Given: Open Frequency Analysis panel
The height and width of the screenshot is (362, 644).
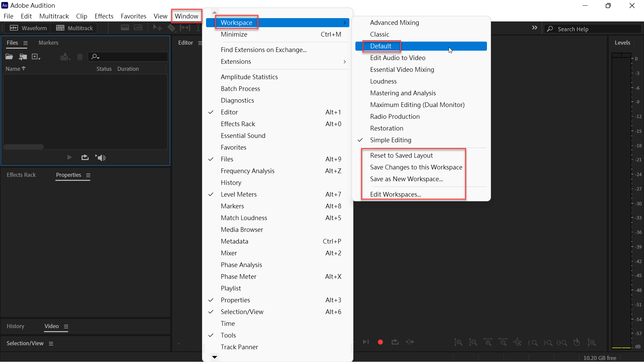Looking at the screenshot, I should click(x=278, y=171).
